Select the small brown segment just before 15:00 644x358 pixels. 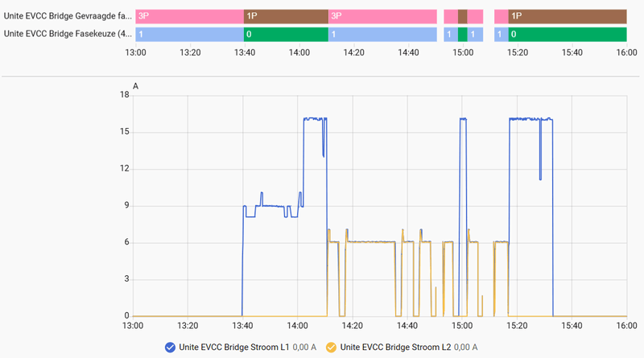(462, 16)
